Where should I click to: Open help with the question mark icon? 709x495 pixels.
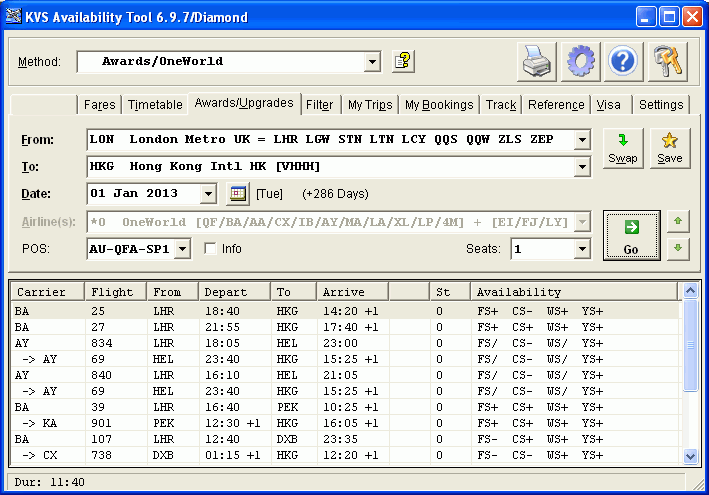point(622,62)
